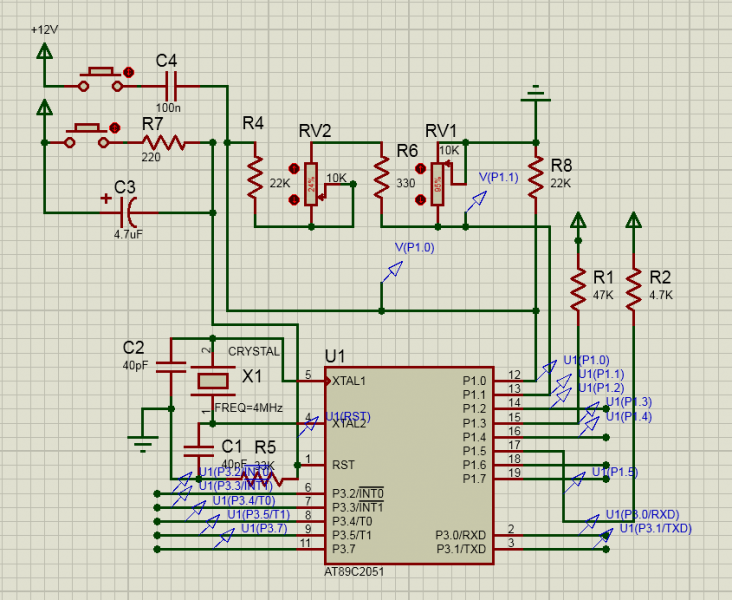732x600 pixels.
Task: Toggle the red latch dot on C4's push button
Action: point(128,72)
